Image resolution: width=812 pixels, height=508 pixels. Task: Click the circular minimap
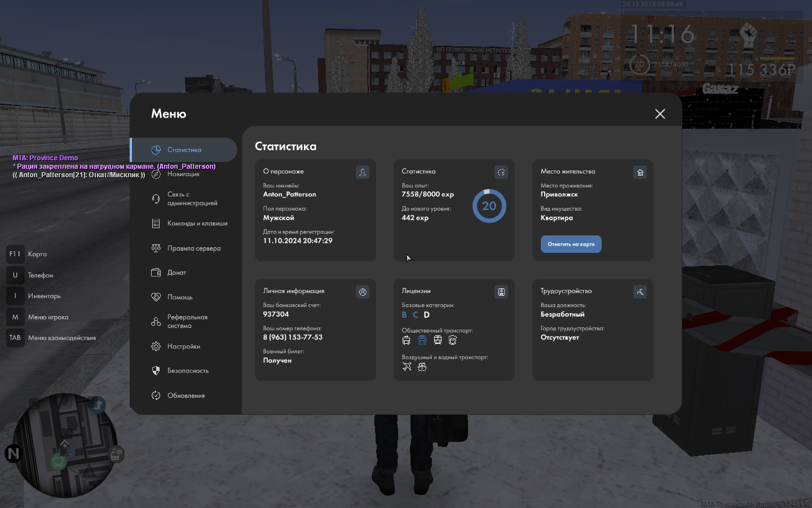65,446
